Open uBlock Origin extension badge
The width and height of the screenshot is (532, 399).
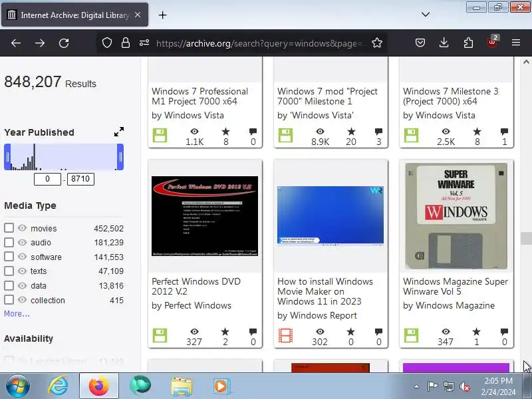492,42
